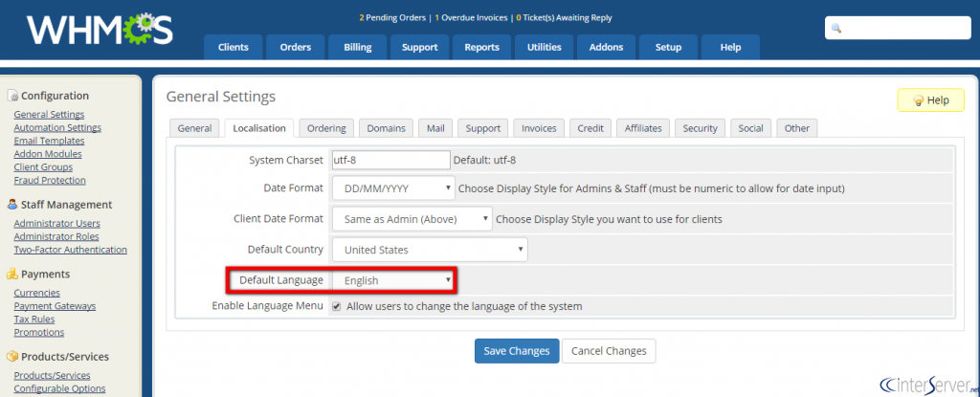Open the Billing menu
The width and height of the screenshot is (980, 397).
point(358,47)
